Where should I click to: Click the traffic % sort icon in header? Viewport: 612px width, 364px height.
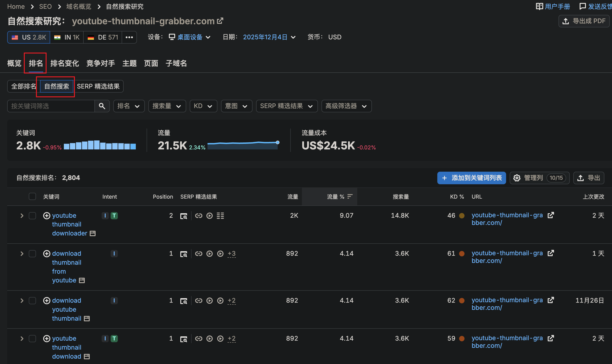click(x=350, y=196)
